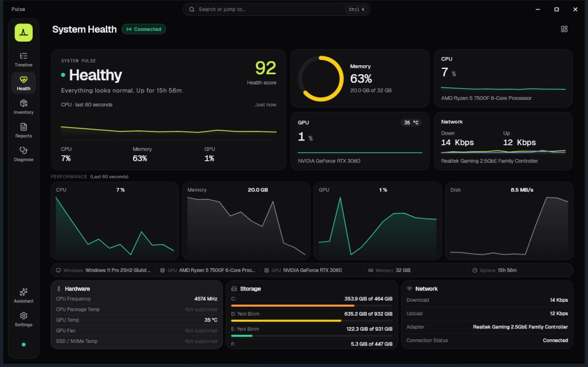Open the Reports section

(24, 130)
